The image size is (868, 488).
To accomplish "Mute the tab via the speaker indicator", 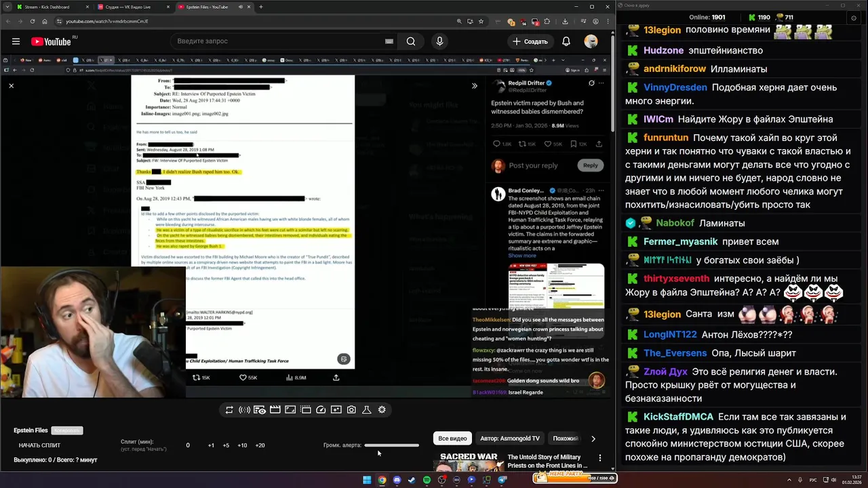I will point(239,7).
